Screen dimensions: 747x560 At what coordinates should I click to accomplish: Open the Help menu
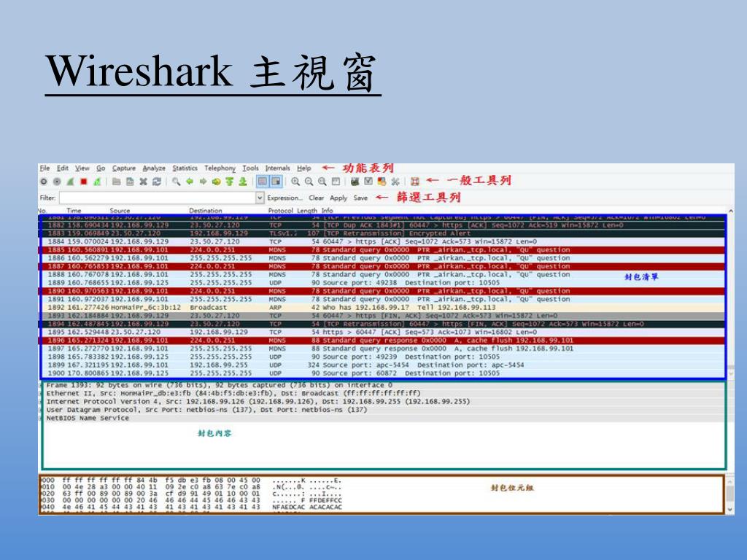pyautogui.click(x=304, y=168)
